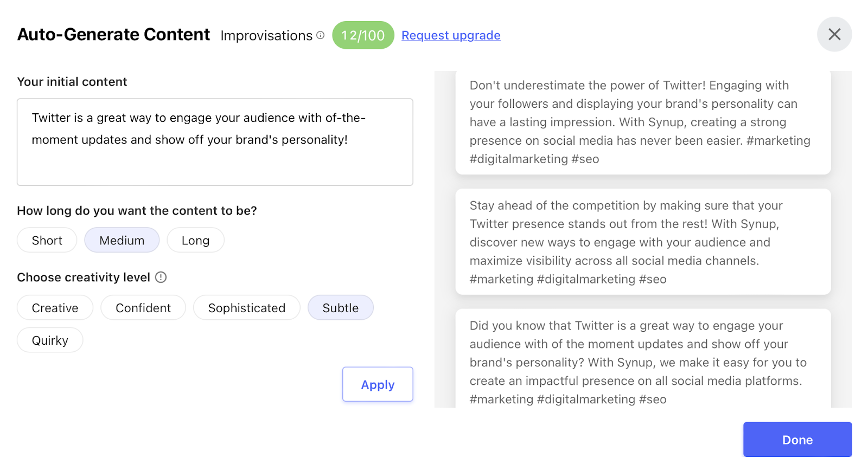
Task: Select the Short content length
Action: click(x=47, y=240)
